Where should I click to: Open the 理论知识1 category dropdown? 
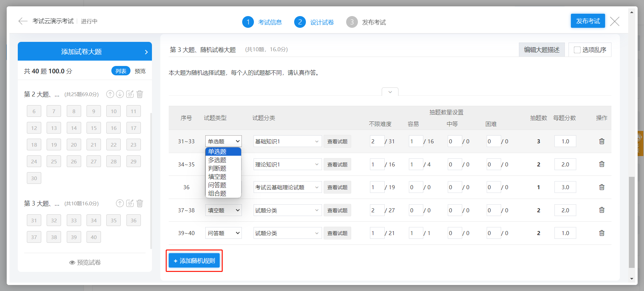287,164
